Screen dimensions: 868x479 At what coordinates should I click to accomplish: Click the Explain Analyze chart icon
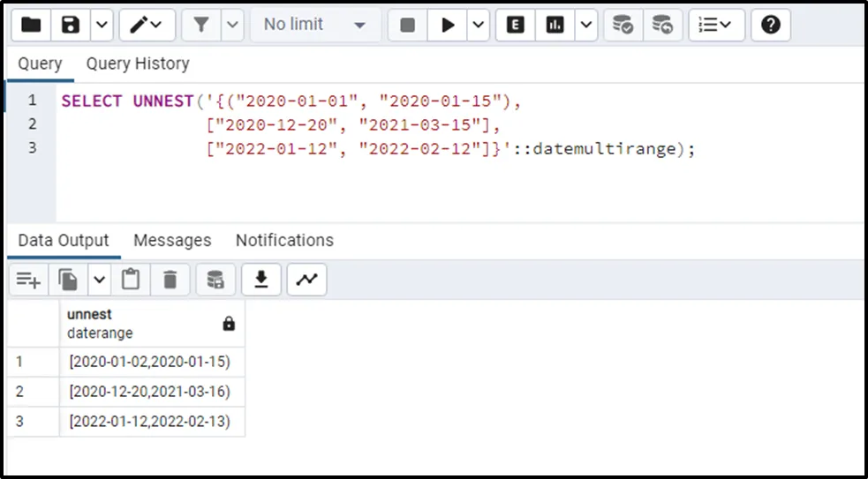tap(555, 25)
